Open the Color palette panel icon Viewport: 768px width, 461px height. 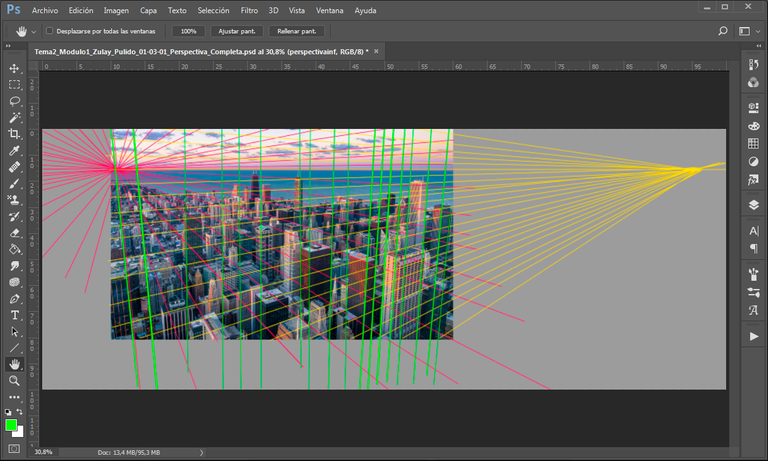[753, 126]
